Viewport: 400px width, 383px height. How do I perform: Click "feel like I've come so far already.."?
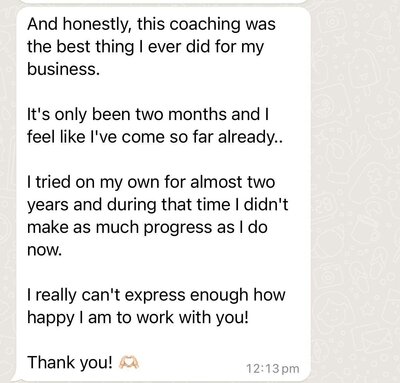155,137
